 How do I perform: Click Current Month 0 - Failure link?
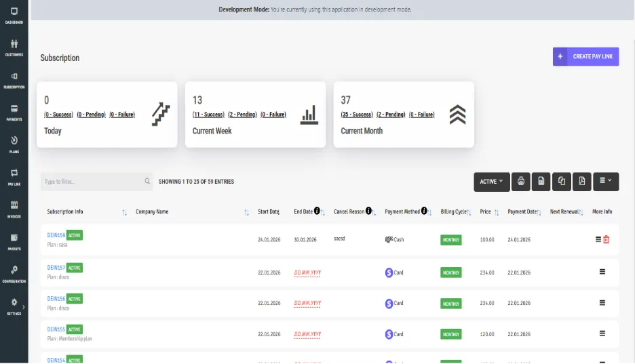coord(421,115)
